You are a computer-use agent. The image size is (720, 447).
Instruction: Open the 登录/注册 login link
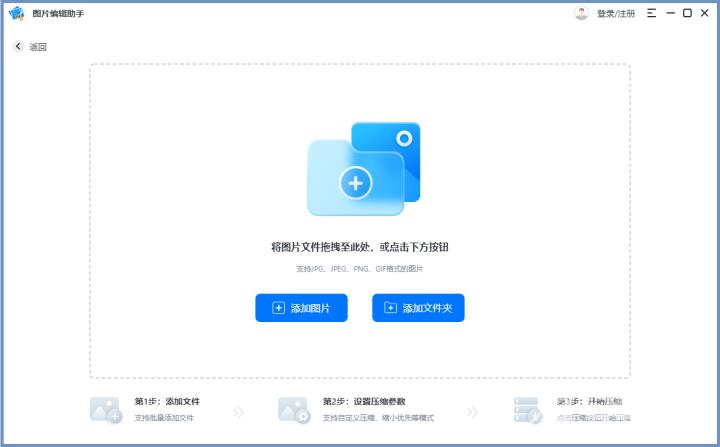616,14
